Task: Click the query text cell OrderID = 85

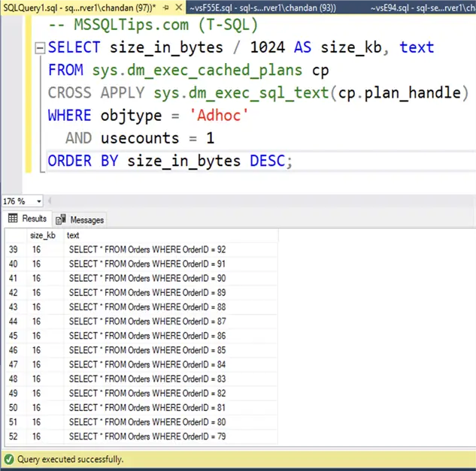Action: tap(171, 350)
